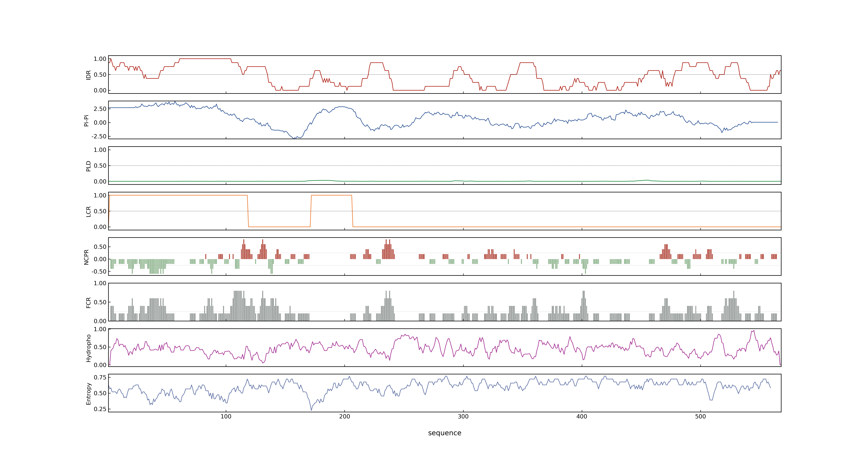Click the -0.50 tick of NCPR panel
The height and width of the screenshot is (463, 868).
coord(99,272)
